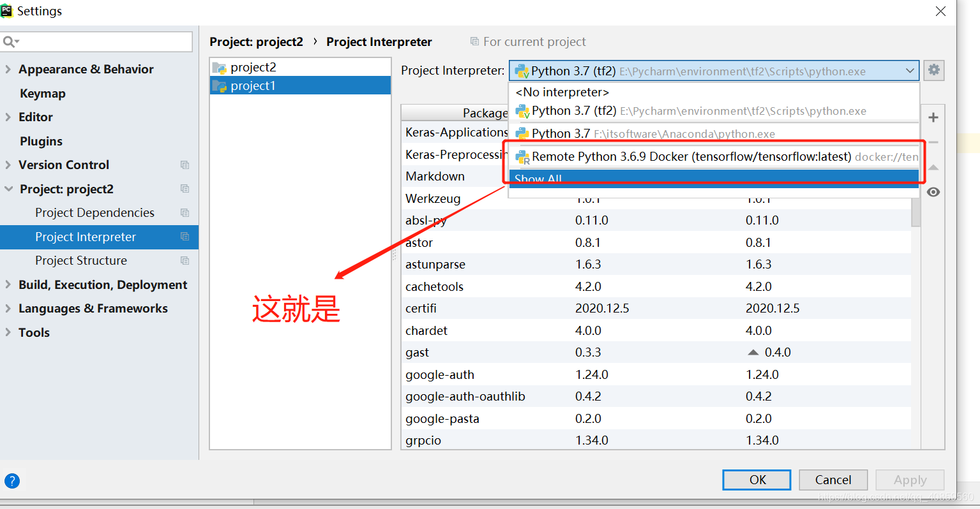Click the Cancel button

(x=833, y=480)
